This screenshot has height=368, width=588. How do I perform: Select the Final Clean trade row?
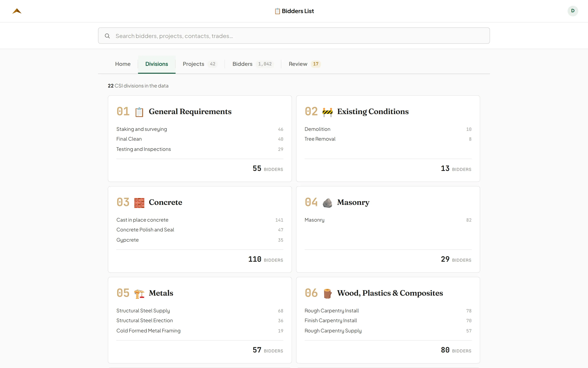tap(200, 139)
